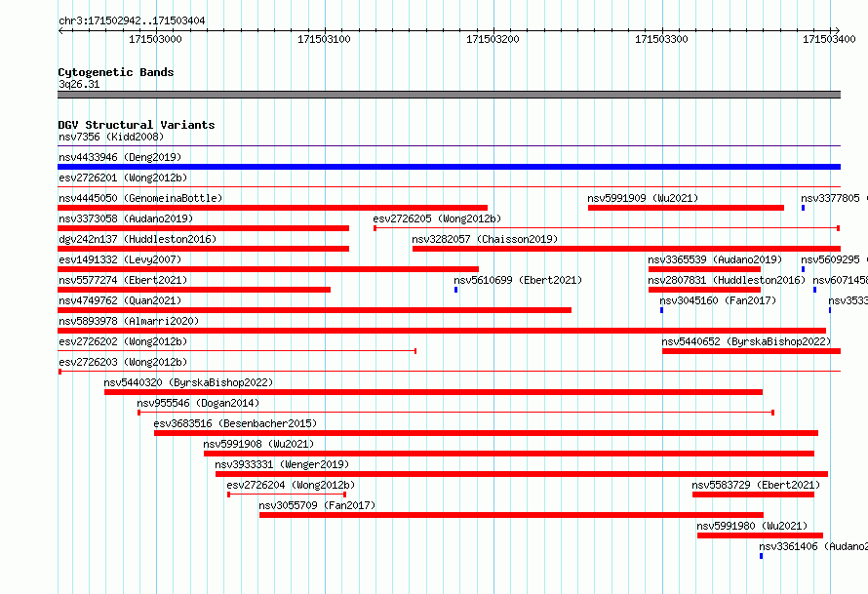This screenshot has height=594, width=868.
Task: Click the thin red line under esv2726204
Action: [287, 495]
